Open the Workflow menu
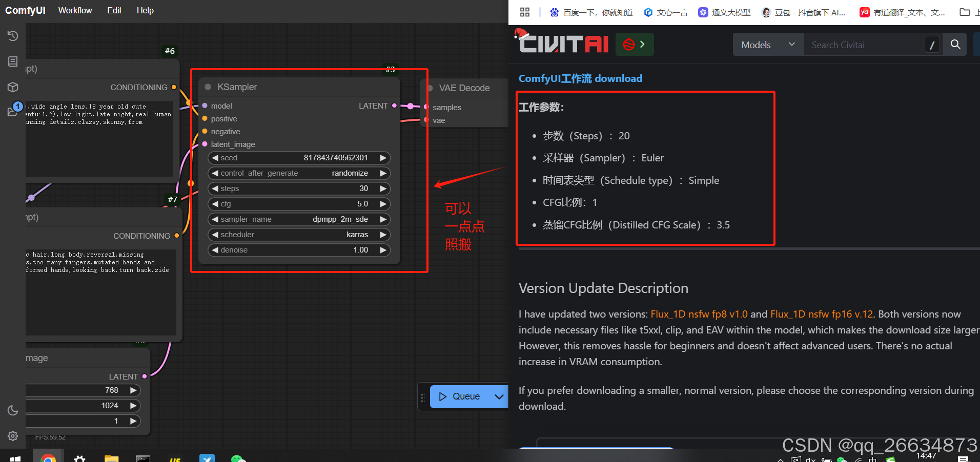The image size is (980, 462). tap(75, 10)
